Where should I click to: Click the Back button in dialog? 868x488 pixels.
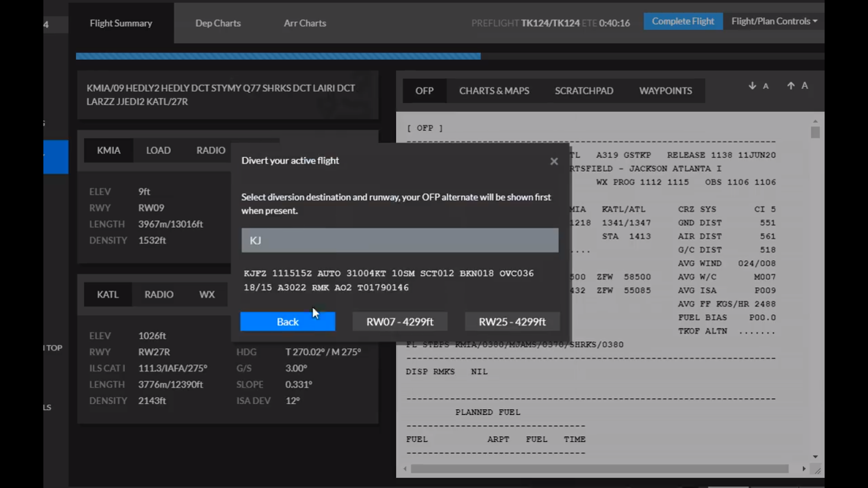coord(288,322)
